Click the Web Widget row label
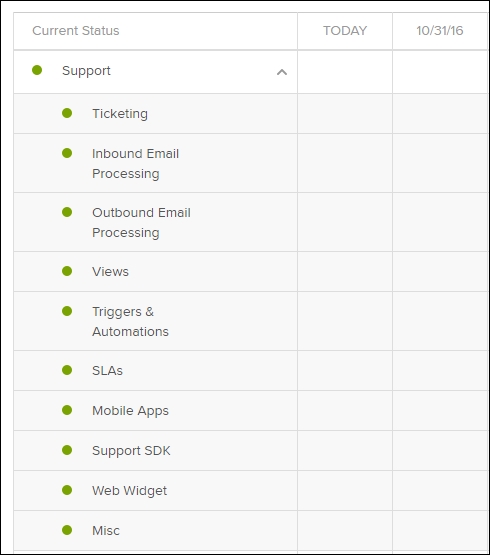 click(x=130, y=491)
